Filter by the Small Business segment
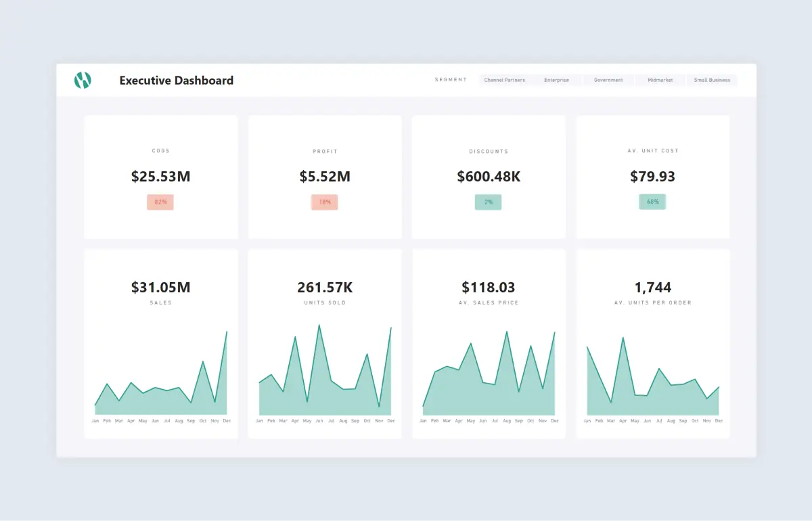The height and width of the screenshot is (521, 812). (x=712, y=80)
